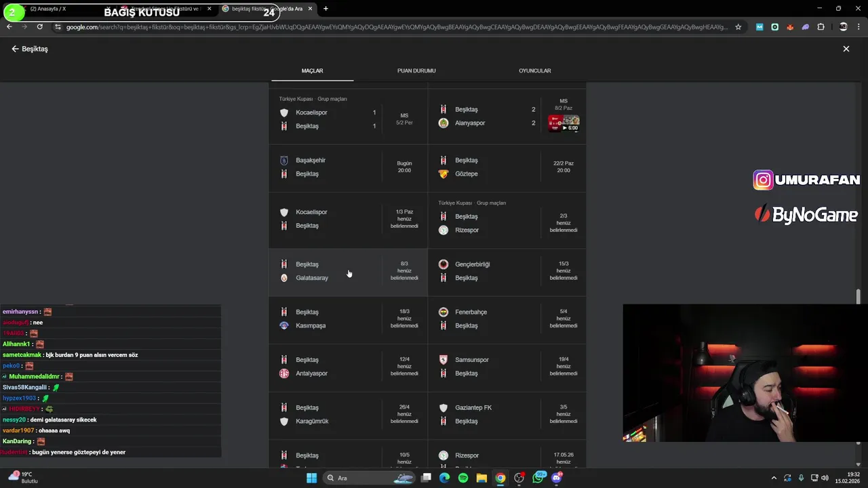Show hidden system tray icons chevron

click(774, 478)
